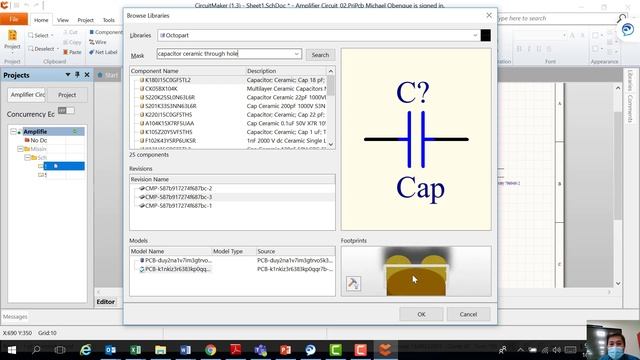The height and width of the screenshot is (360, 640).
Task: Close the Projects panel
Action: click(x=87, y=75)
